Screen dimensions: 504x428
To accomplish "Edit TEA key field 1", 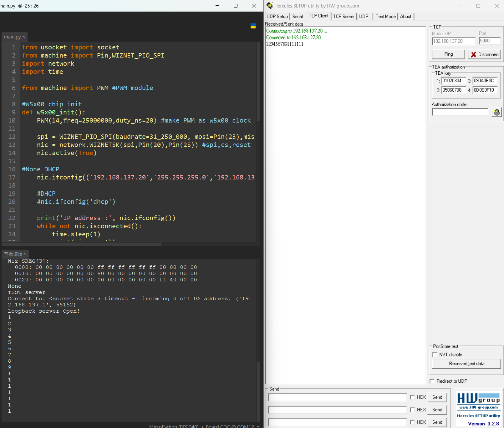I will coord(454,81).
